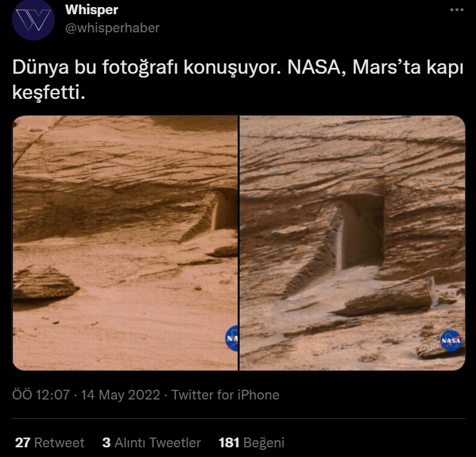Click the wedge-shaped rock in left photo

(x=43, y=283)
